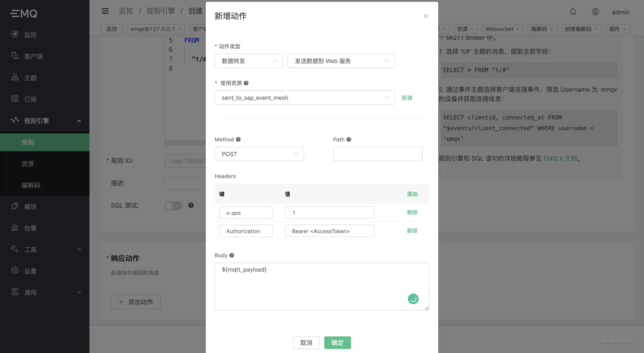Click the x-qos header value field

point(330,213)
